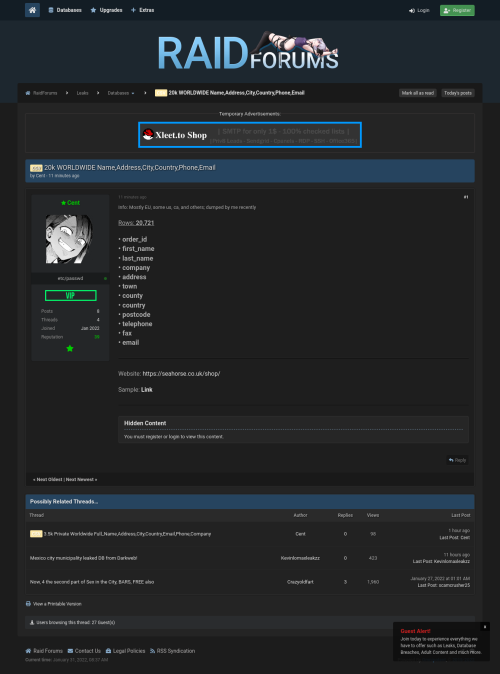Open Mexico city municipality leaked DB thread

pyautogui.click(x=83, y=558)
